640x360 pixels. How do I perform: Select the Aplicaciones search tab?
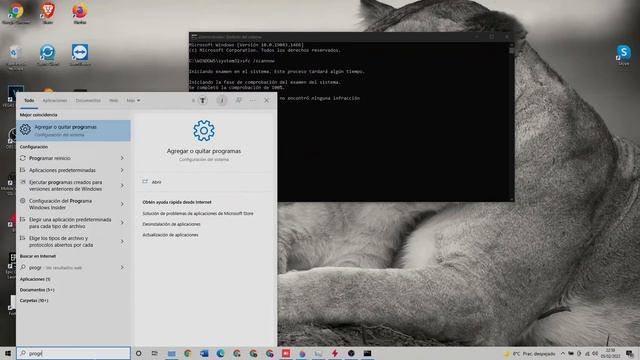pyautogui.click(x=55, y=100)
